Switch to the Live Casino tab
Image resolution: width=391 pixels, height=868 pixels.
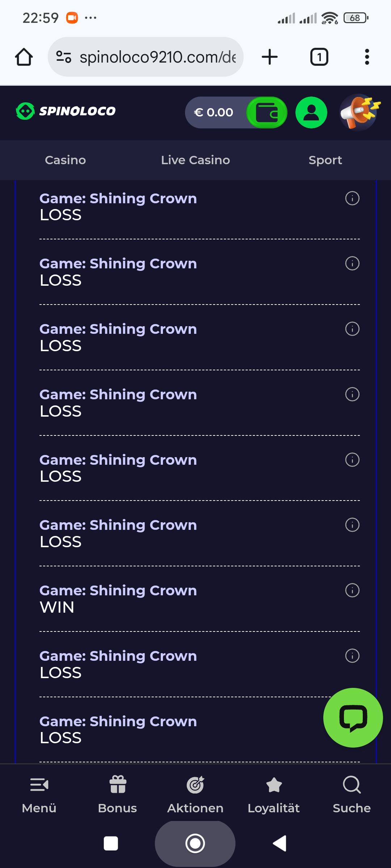[x=195, y=160]
